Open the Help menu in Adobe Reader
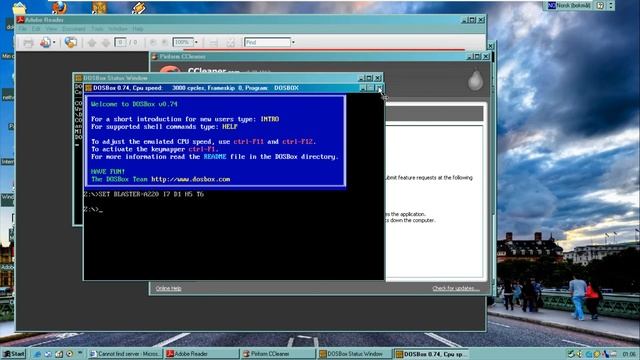This screenshot has width=640, height=360. tap(138, 29)
